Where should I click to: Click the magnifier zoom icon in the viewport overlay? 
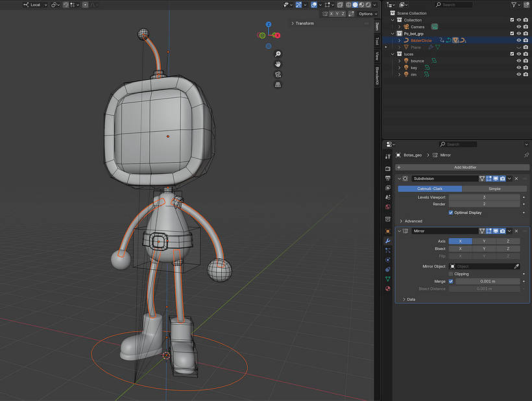coord(278,54)
